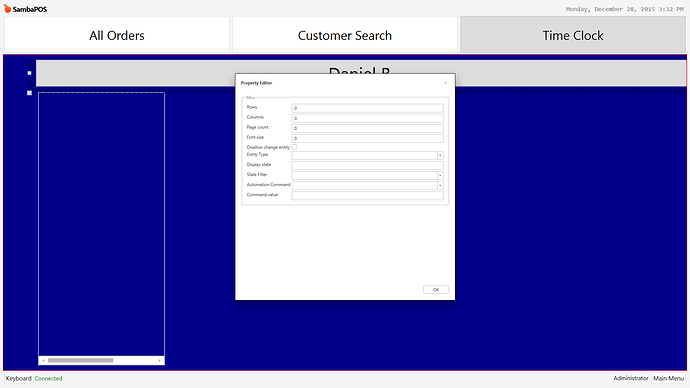Switch to the Time Clock tab
Screen dimensions: 690x388
[573, 35]
